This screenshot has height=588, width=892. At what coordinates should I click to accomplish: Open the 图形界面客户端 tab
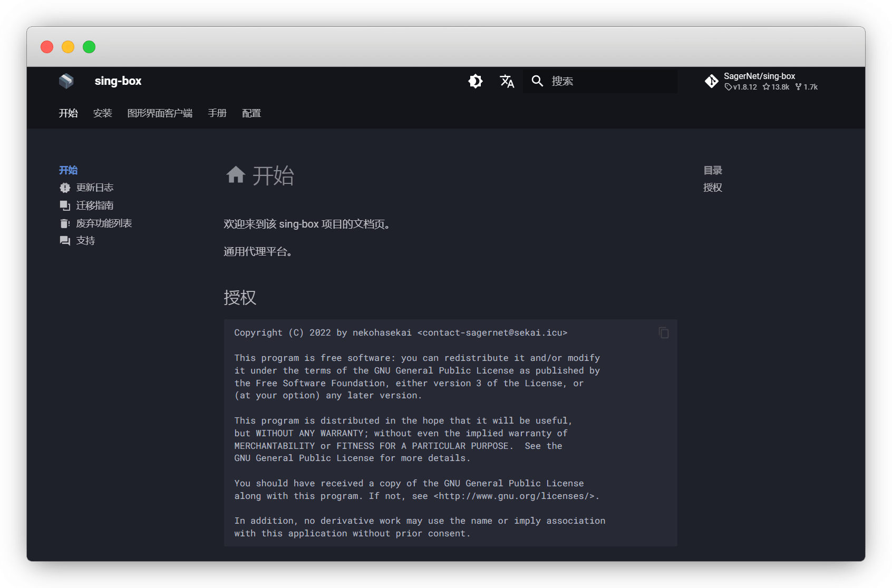(160, 113)
